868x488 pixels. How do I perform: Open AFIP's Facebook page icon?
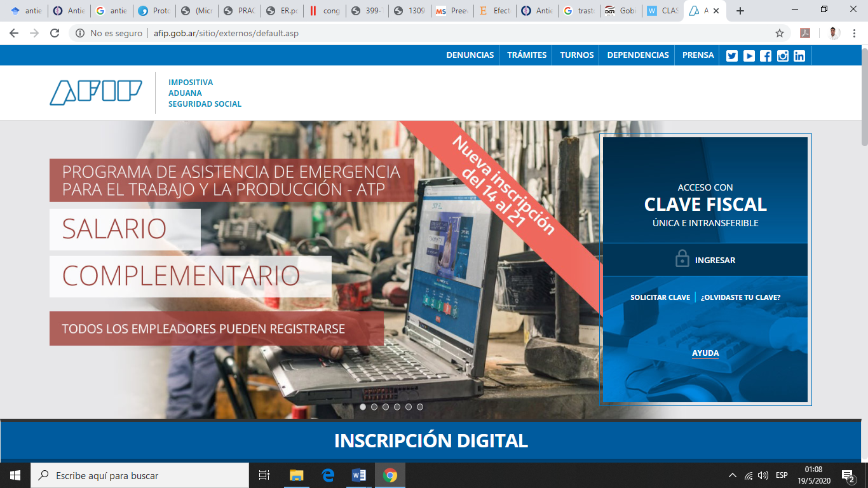tap(766, 56)
